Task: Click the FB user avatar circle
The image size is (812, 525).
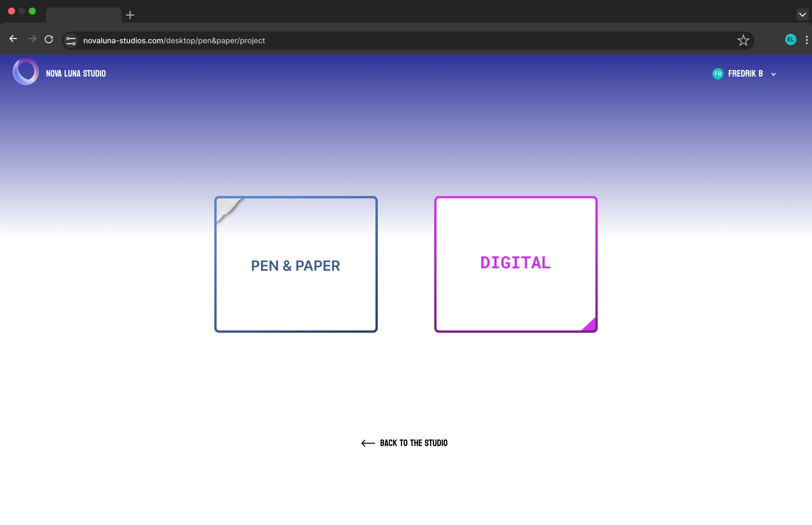Action: tap(718, 74)
